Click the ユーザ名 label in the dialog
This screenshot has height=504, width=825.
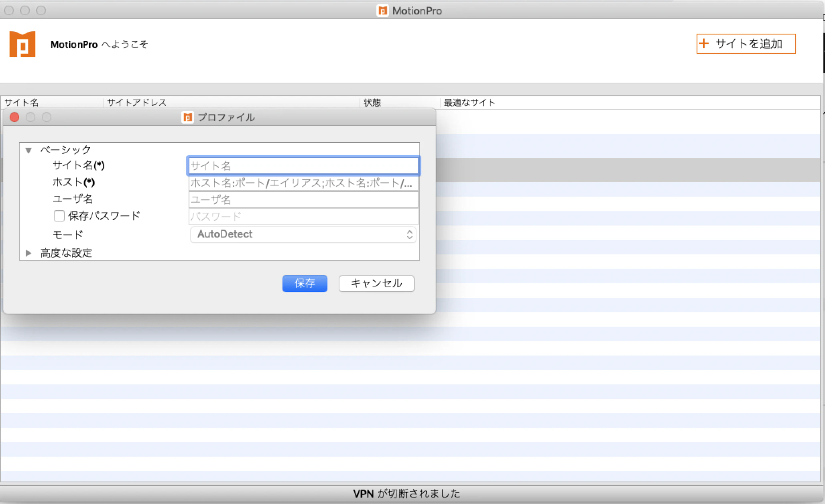coord(73,199)
